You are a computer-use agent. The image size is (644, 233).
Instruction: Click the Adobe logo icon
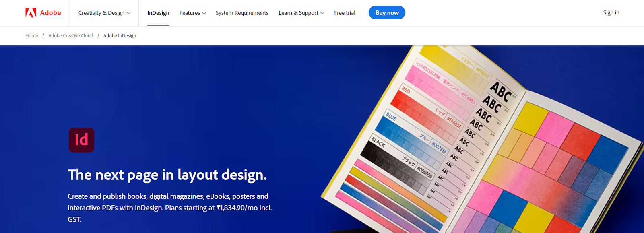click(x=31, y=13)
